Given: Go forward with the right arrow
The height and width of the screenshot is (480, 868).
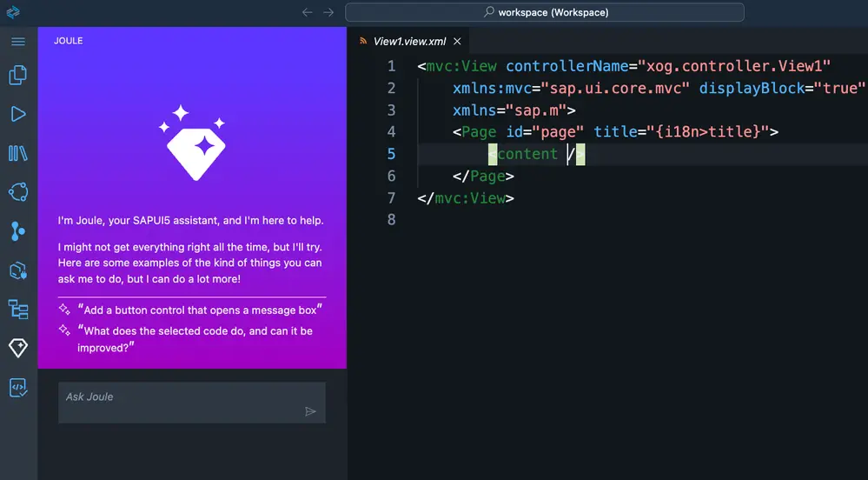Looking at the screenshot, I should tap(328, 12).
